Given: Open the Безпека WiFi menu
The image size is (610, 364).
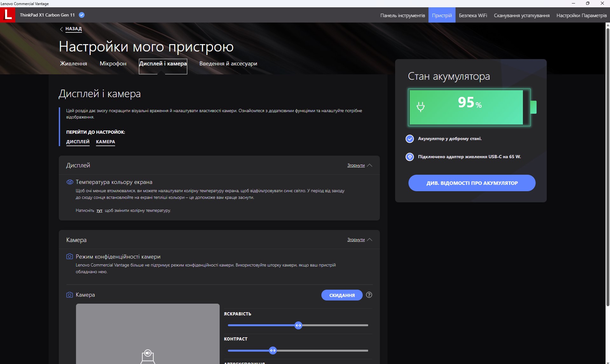Looking at the screenshot, I should click(473, 15).
